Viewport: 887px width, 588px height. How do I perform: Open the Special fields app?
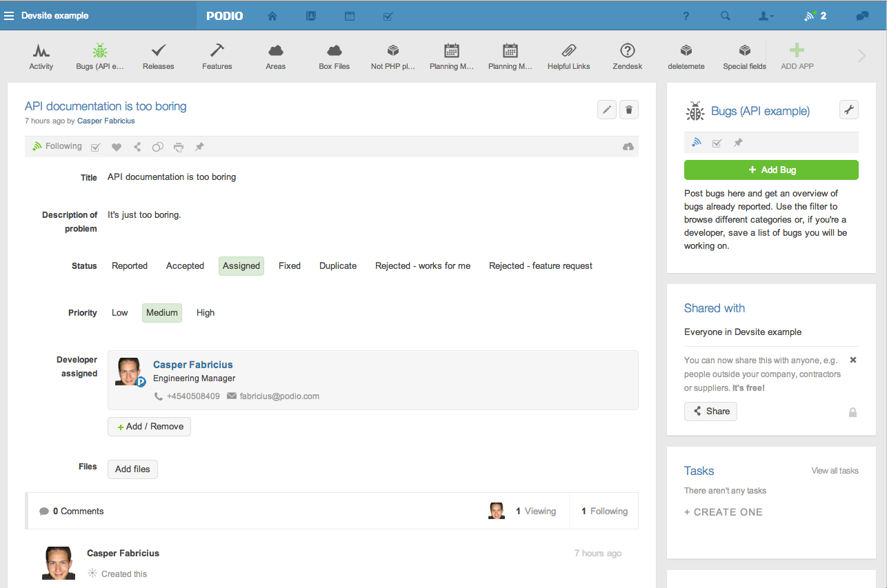point(745,57)
